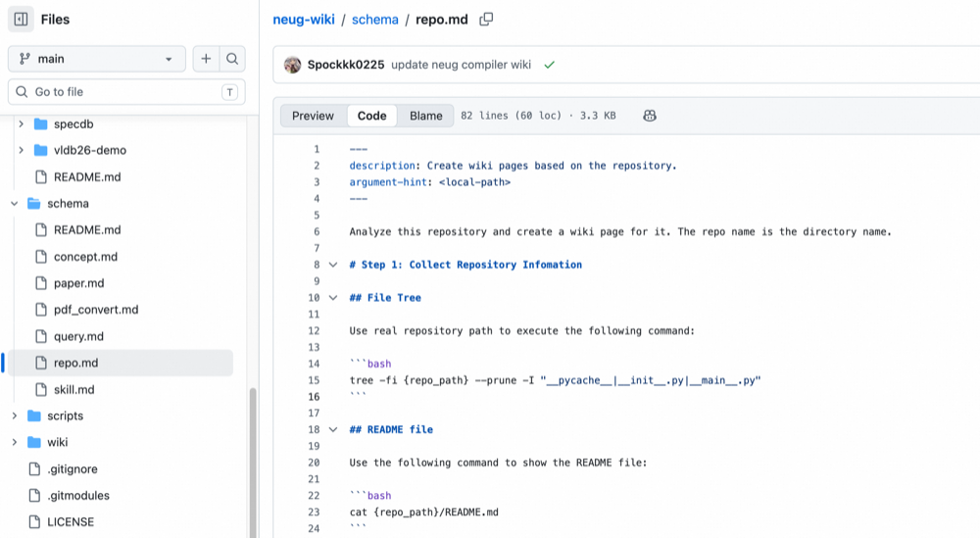Focus the Go to file input
The width and height of the screenshot is (980, 538).
[x=126, y=92]
